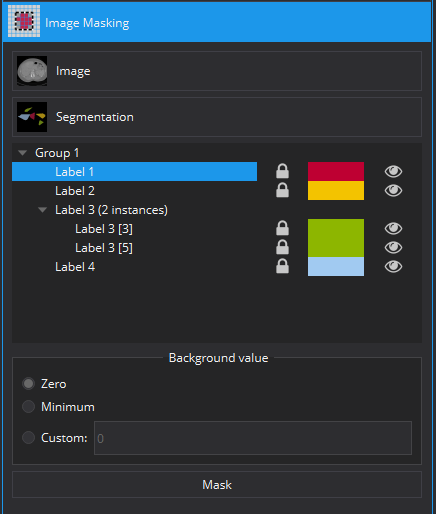The image size is (436, 514).
Task: Click the Image Masking header icon
Action: click(x=24, y=21)
